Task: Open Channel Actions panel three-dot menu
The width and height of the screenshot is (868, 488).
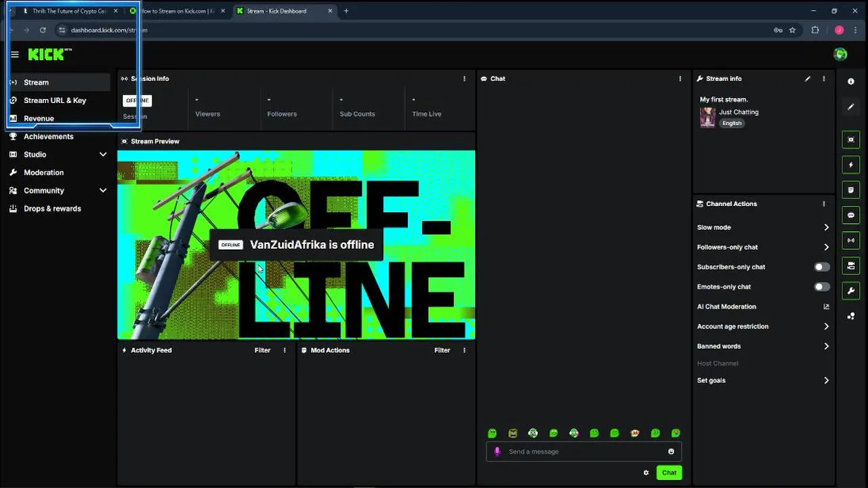Action: (x=824, y=204)
